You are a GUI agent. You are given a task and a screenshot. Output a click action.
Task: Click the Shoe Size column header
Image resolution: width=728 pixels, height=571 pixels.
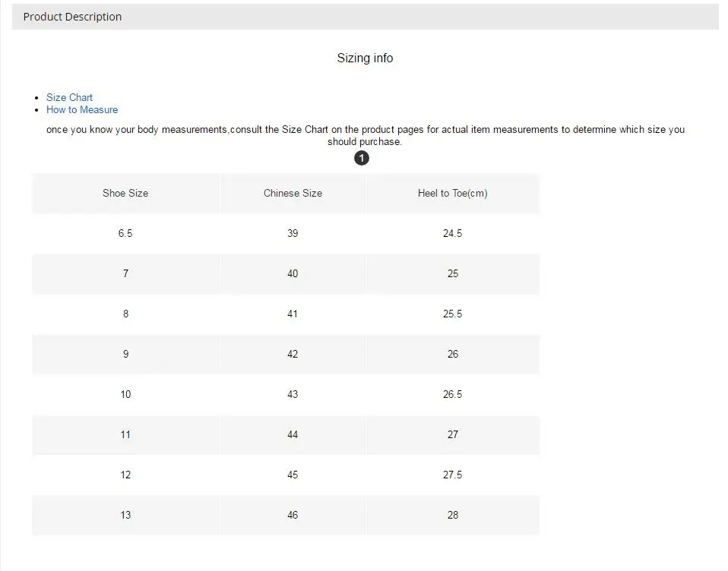(x=125, y=193)
